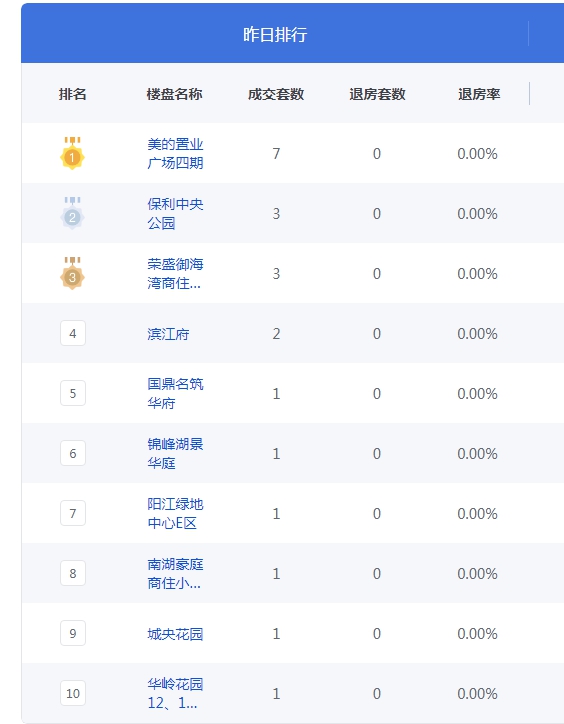Image resolution: width=564 pixels, height=724 pixels.
Task: Click the 退房率 column header
Action: (479, 94)
